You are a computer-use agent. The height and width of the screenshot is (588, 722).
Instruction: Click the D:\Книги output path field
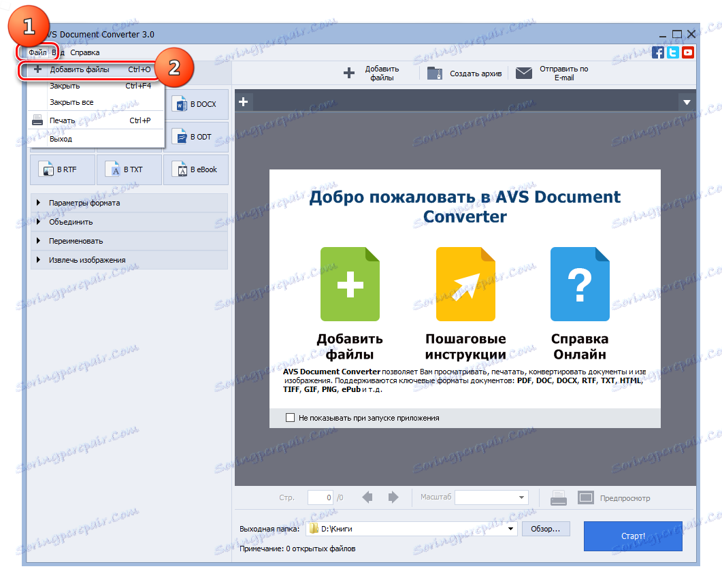point(412,529)
